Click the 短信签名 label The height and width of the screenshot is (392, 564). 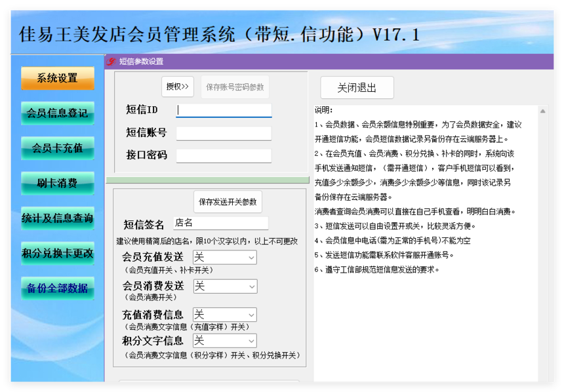point(144,224)
